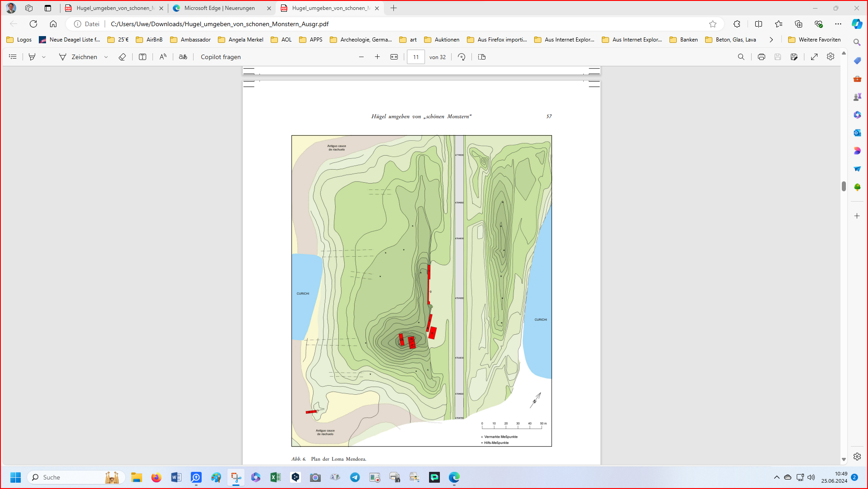Zoom out of the PDF page

pyautogui.click(x=361, y=57)
